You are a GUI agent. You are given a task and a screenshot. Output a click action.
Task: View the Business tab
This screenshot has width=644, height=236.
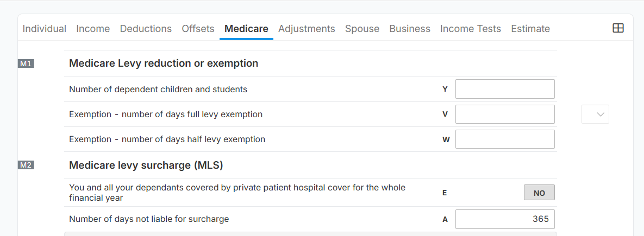pos(410,29)
